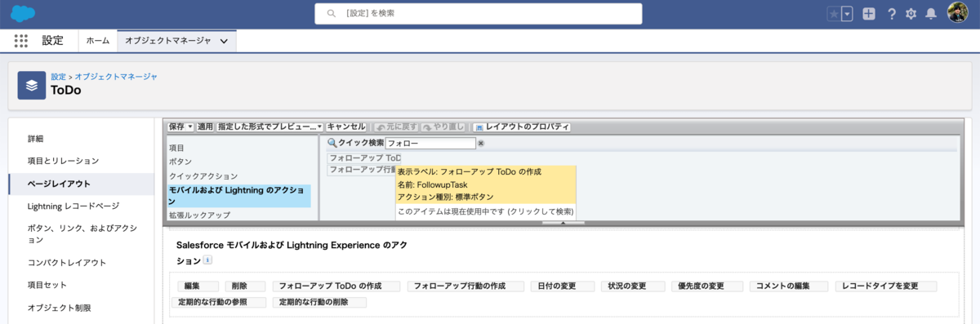The width and height of the screenshot is (980, 324).
Task: Click the quick search magnifier icon
Action: tap(332, 143)
